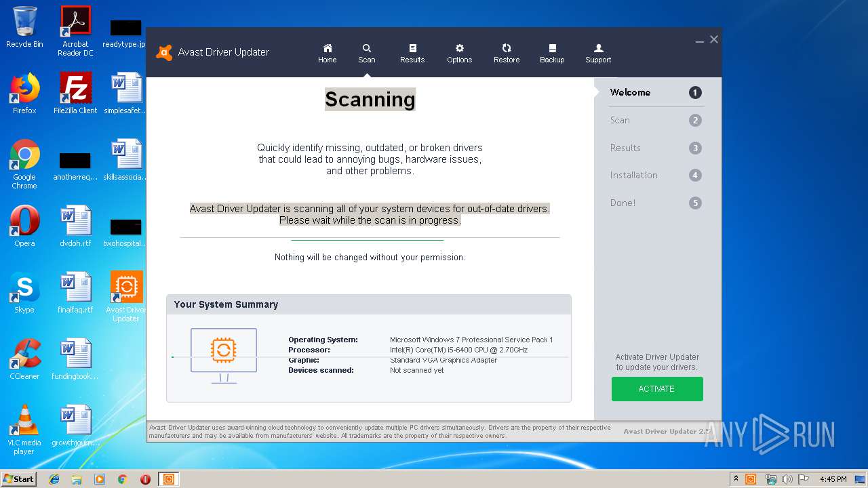The width and height of the screenshot is (868, 488).
Task: Open Recycle Bin desktop icon
Action: click(24, 27)
